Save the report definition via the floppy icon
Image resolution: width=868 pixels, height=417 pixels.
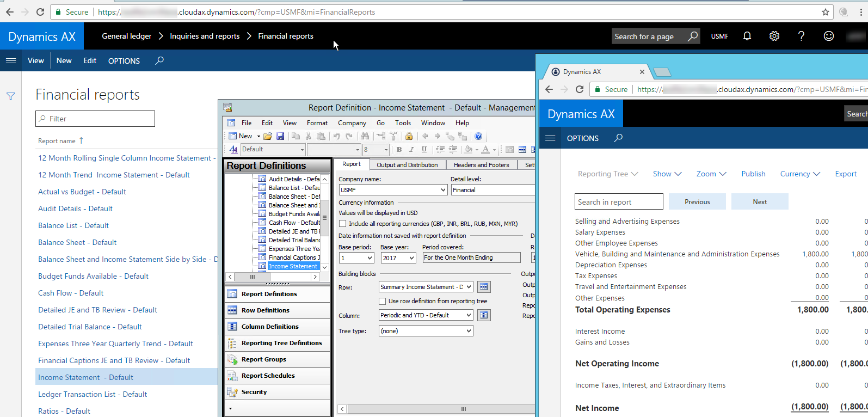(x=280, y=136)
